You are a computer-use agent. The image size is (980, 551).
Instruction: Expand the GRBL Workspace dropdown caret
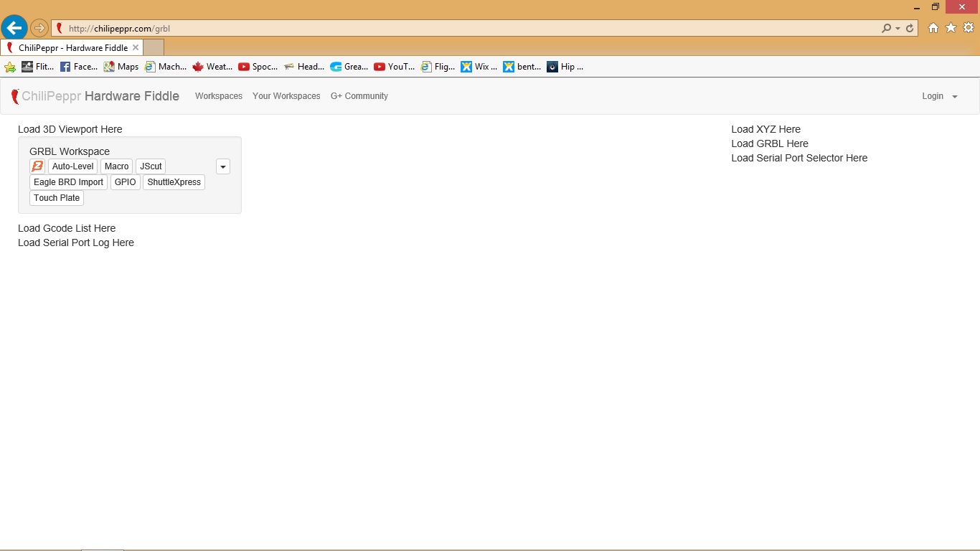223,166
